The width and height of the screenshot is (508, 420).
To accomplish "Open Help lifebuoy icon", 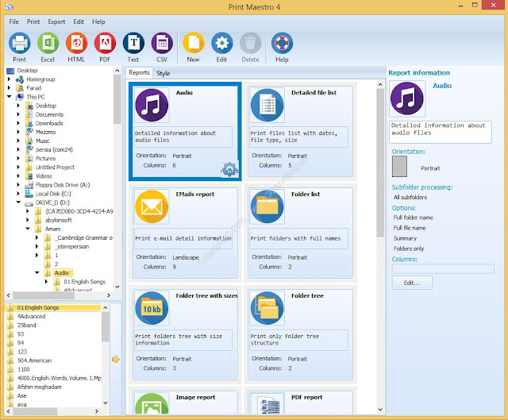I will point(282,43).
